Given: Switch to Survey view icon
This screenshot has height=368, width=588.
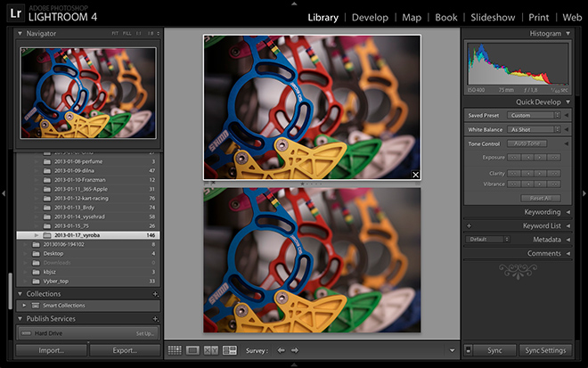Looking at the screenshot, I should point(230,350).
